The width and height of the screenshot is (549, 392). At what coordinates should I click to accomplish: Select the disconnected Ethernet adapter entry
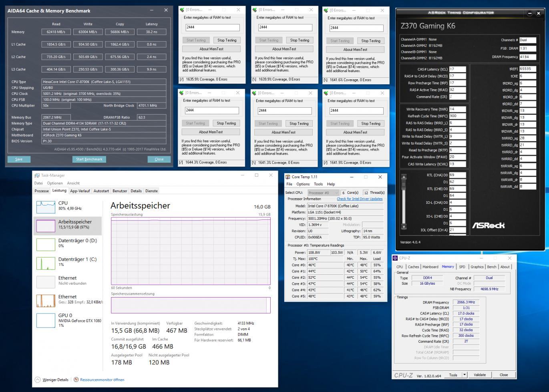pos(68,281)
